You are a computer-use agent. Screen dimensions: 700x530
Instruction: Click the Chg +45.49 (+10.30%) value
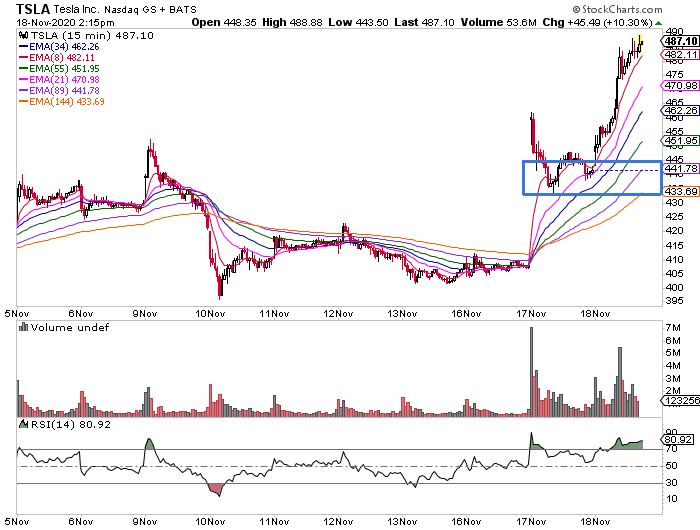coord(597,22)
